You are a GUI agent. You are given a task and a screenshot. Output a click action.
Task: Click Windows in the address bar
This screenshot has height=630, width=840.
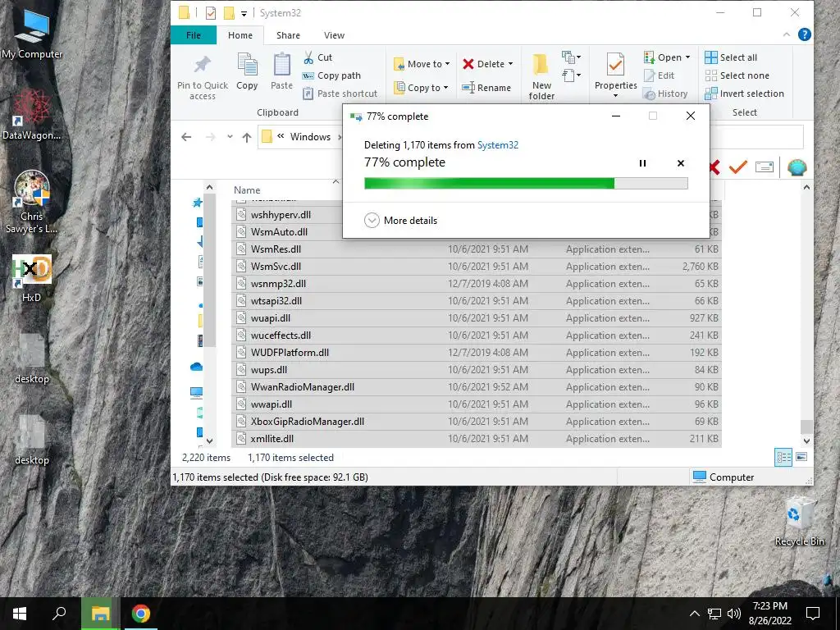click(x=310, y=137)
